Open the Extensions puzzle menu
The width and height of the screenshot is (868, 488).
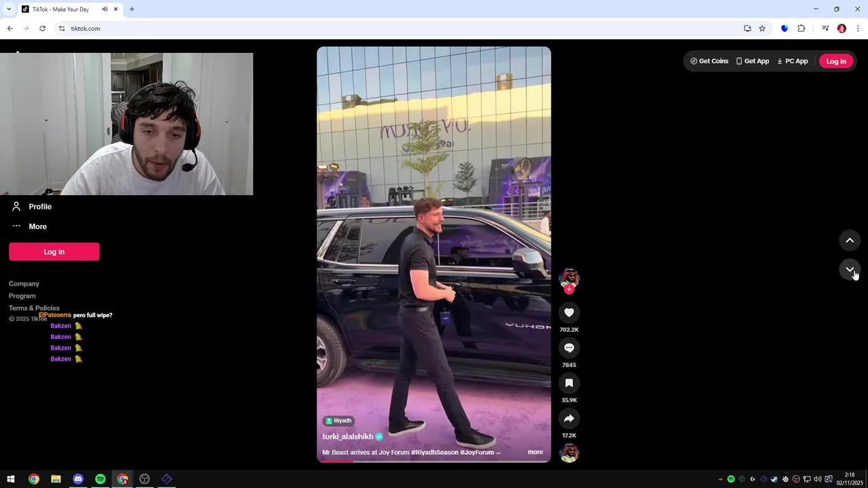pos(801,28)
